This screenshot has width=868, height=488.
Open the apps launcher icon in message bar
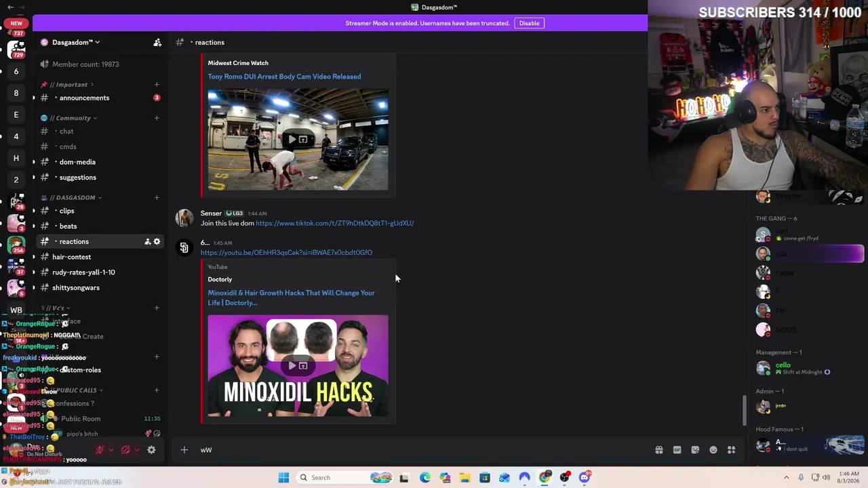(x=732, y=450)
